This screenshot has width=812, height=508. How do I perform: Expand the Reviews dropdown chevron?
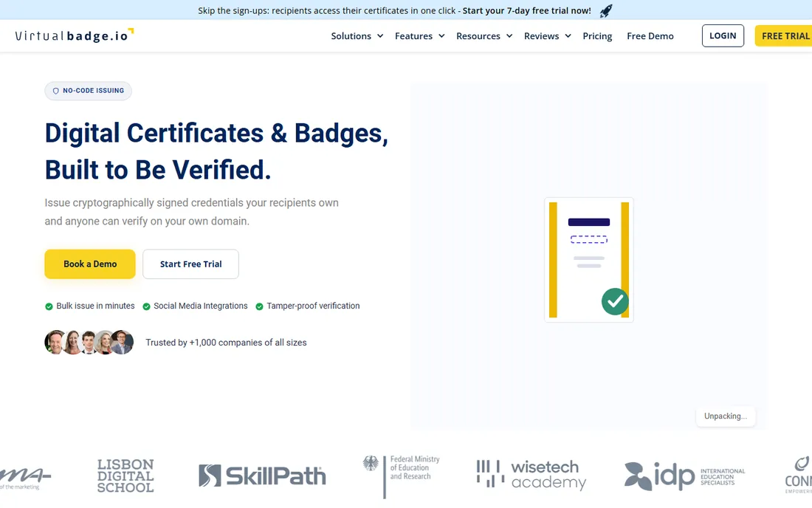click(568, 36)
